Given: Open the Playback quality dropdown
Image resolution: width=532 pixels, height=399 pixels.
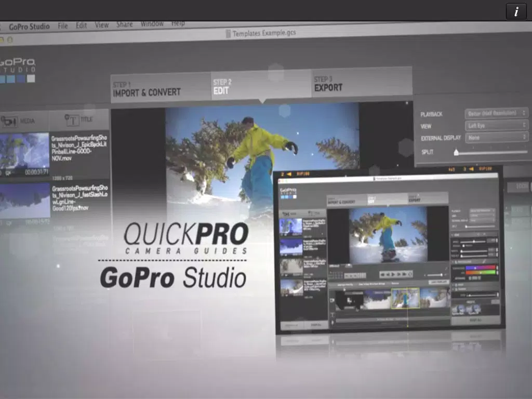Looking at the screenshot, I should [496, 113].
